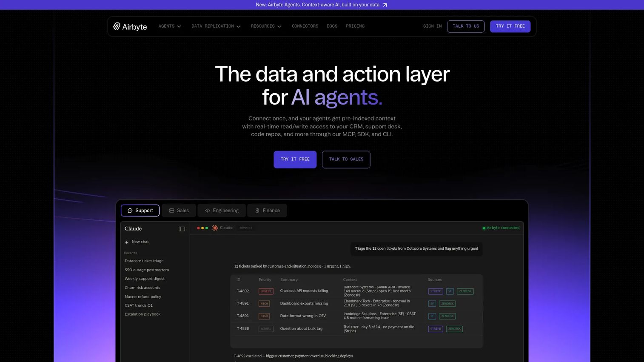The image size is (644, 362).
Task: Expand the Resources dropdown menu
Action: coord(266,26)
